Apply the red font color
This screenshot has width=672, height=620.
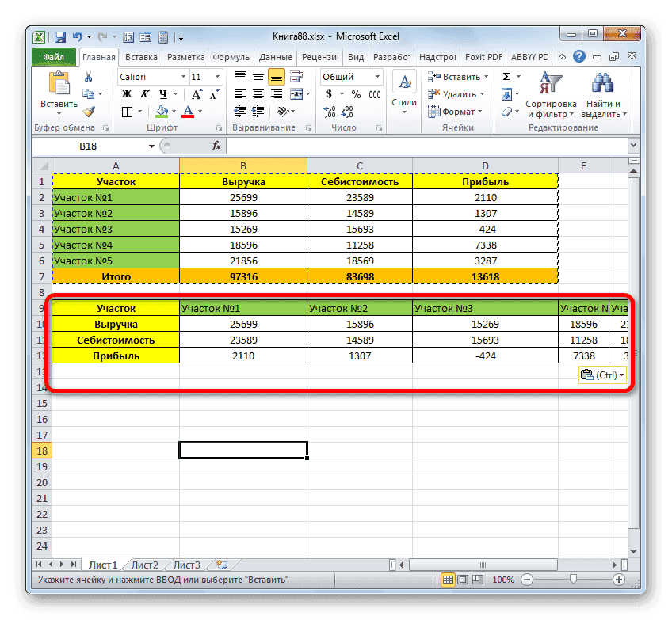[186, 111]
